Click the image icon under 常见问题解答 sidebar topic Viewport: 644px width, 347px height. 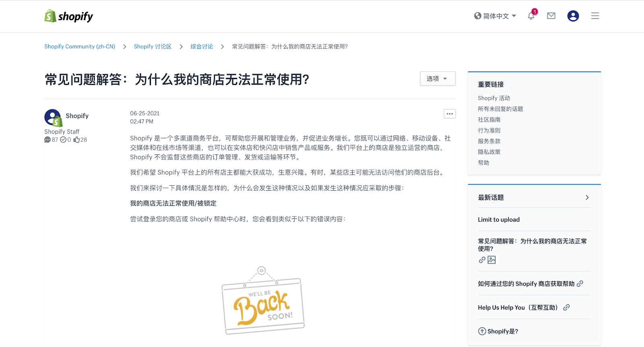pyautogui.click(x=491, y=260)
